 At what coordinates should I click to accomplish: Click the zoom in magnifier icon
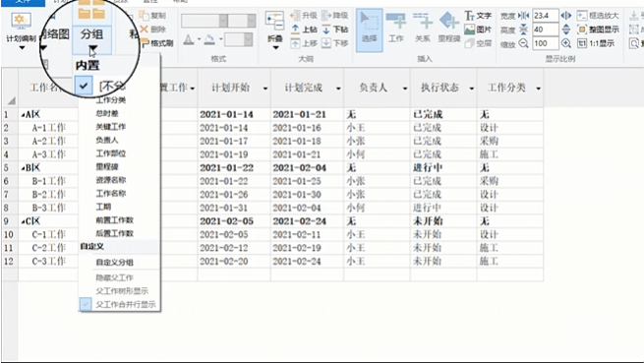[x=566, y=43]
